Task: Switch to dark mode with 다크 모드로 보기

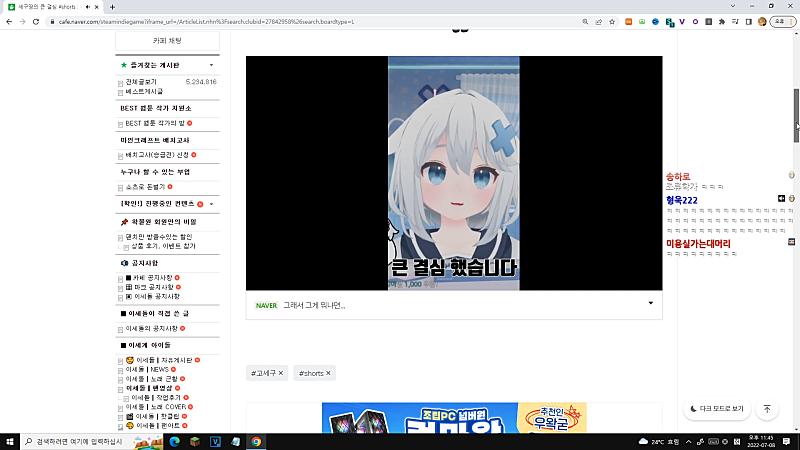Action: 717,409
